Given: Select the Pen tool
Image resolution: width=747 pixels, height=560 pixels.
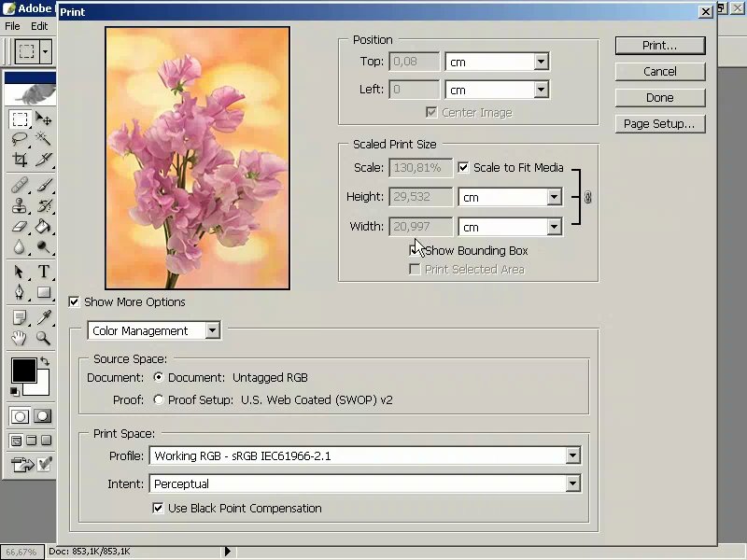Looking at the screenshot, I should coord(20,292).
